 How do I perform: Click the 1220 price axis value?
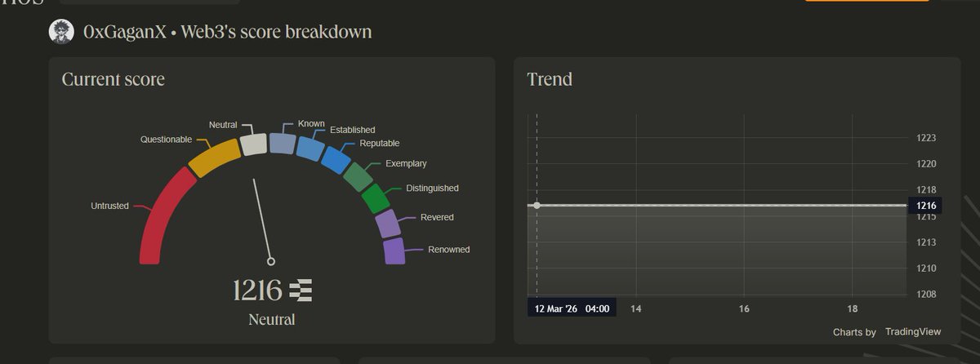pyautogui.click(x=925, y=164)
